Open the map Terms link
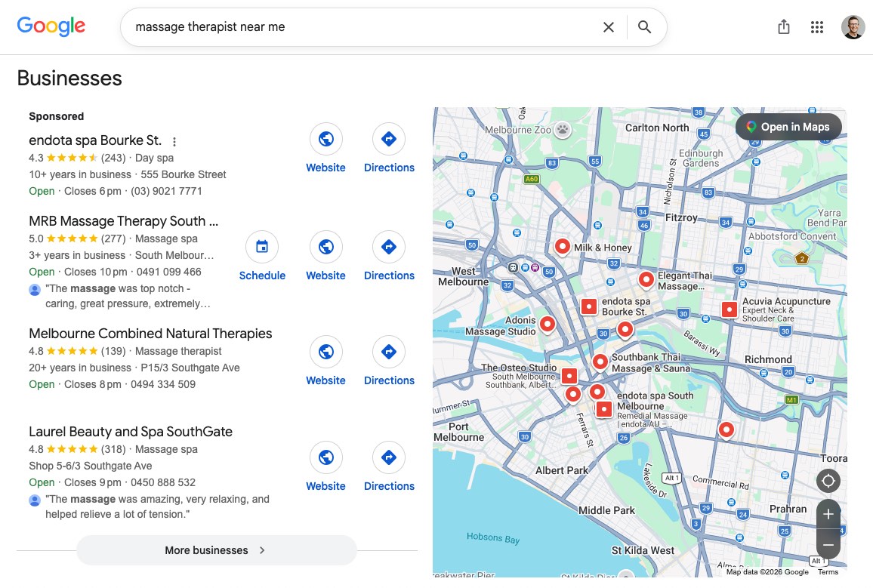This screenshot has height=588, width=873. click(x=828, y=572)
